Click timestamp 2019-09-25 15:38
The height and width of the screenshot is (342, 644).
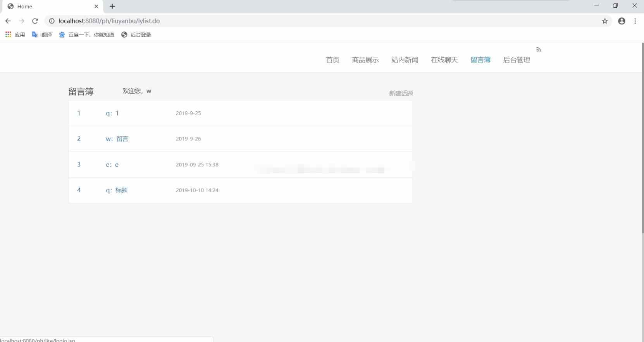click(197, 165)
